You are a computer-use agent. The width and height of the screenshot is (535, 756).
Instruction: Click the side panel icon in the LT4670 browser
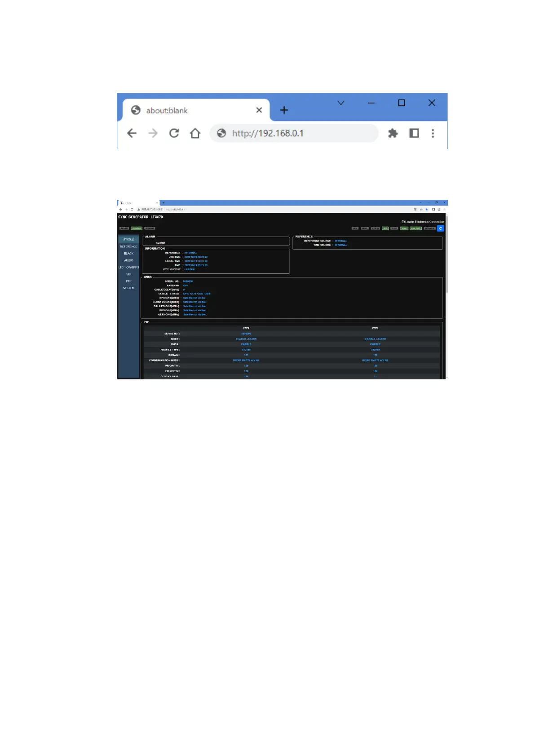click(433, 209)
